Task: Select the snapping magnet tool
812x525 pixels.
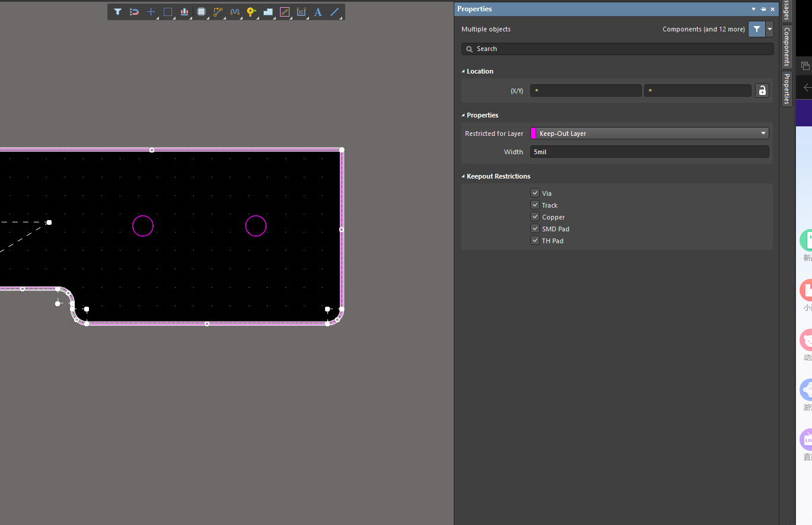Action: click(134, 12)
